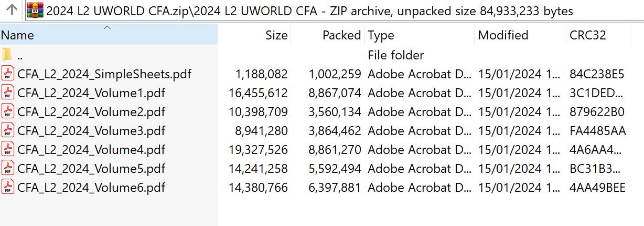Click the PDF icon beside CFA_L2_2024_Volume2.pdf
Screen dimensions: 644x226
click(x=7, y=112)
